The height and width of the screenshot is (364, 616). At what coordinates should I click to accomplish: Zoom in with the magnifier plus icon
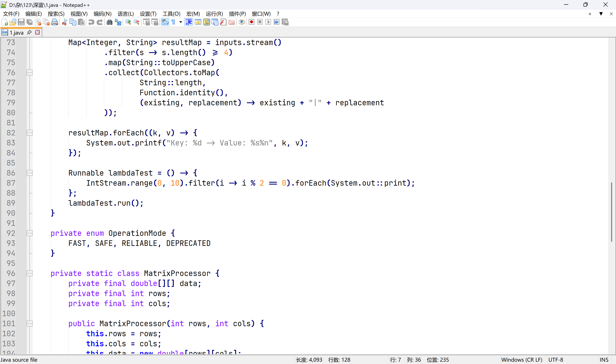pos(128,22)
